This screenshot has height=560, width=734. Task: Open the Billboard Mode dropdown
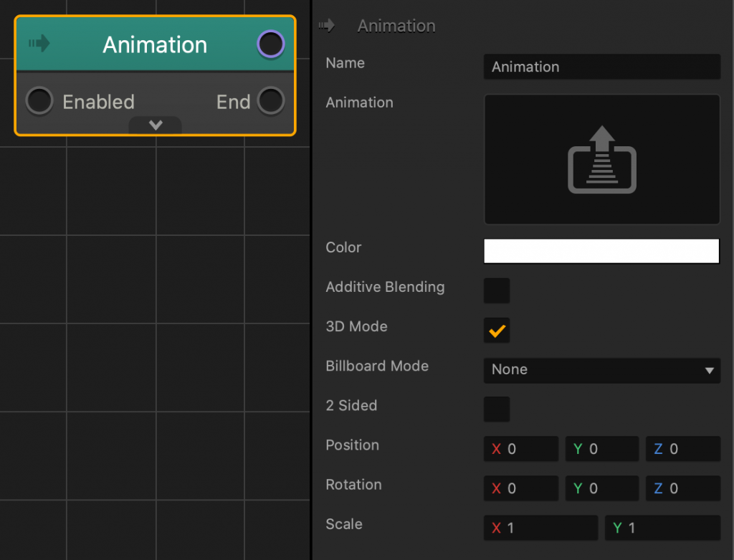(x=601, y=371)
